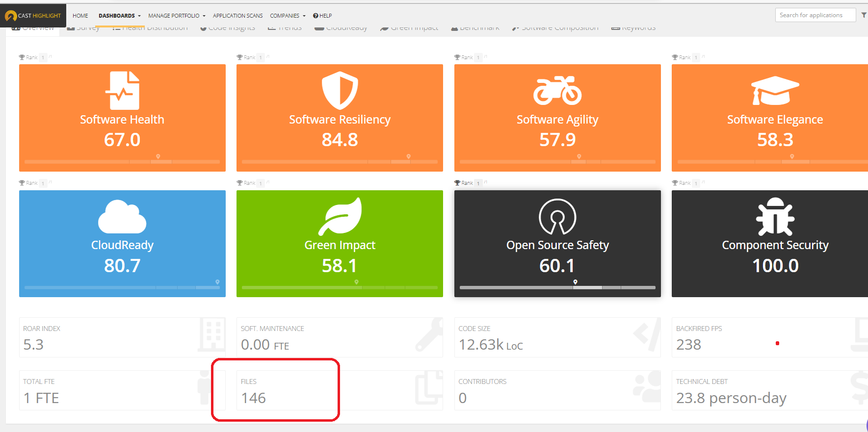The width and height of the screenshot is (868, 432).
Task: Expand the COMPANIES dropdown
Action: point(288,16)
